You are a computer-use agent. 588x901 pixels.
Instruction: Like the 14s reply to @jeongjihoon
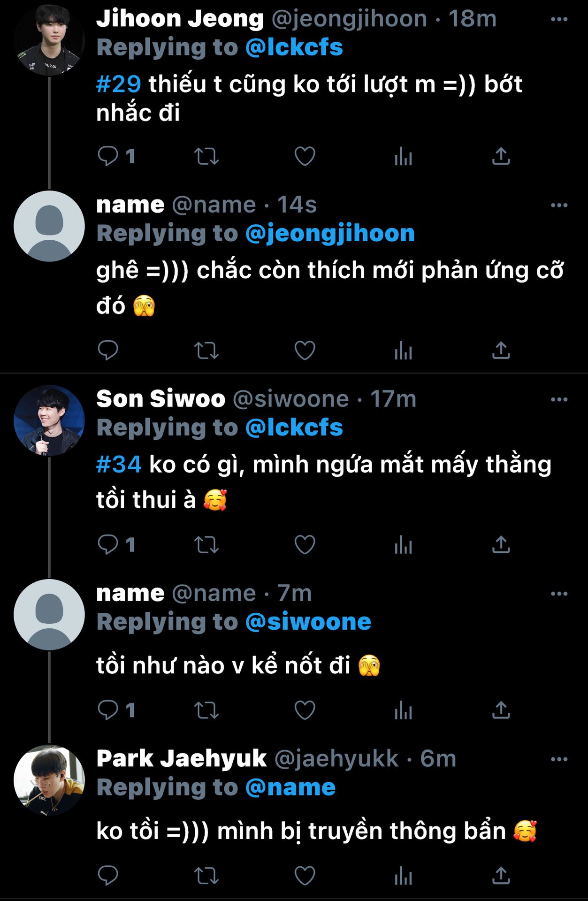click(305, 351)
